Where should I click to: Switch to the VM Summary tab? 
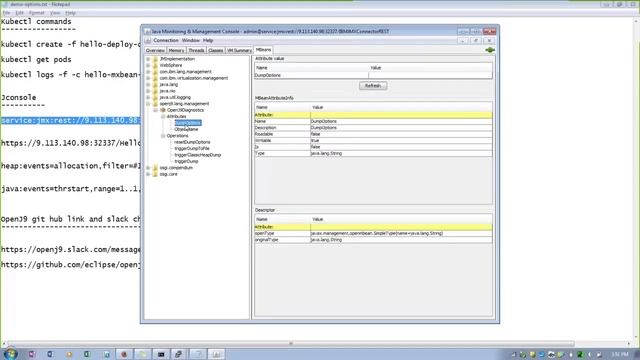[x=239, y=50]
